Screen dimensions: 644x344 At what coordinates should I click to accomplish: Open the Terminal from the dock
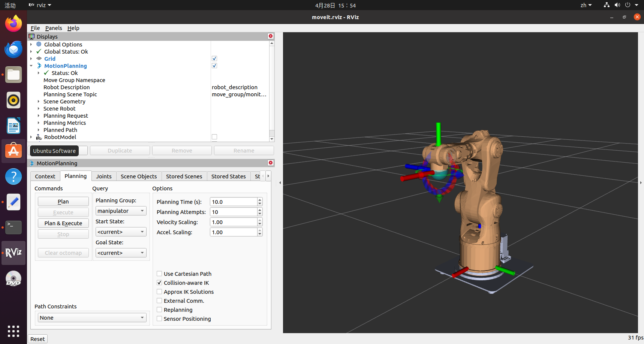tap(13, 227)
